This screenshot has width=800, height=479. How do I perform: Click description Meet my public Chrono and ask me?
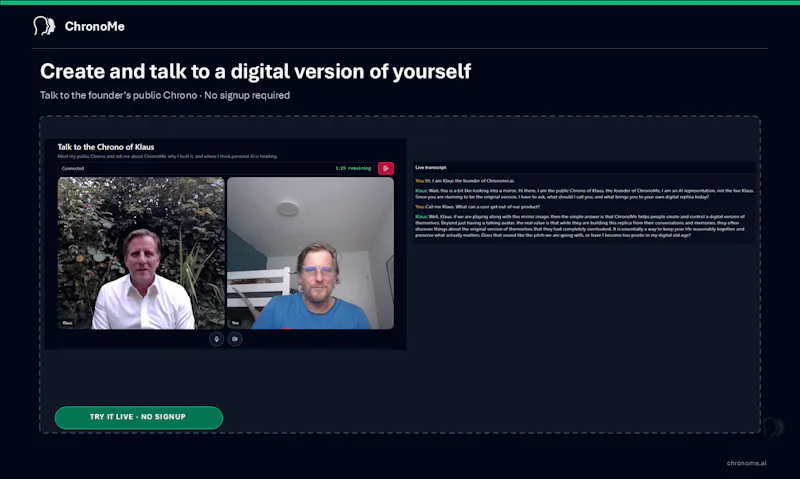167,157
